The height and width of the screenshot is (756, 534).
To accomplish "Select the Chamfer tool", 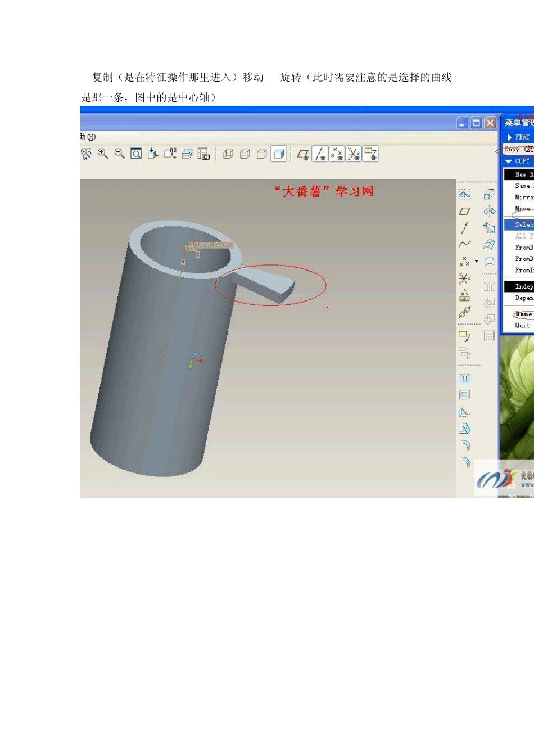I will coord(464,462).
